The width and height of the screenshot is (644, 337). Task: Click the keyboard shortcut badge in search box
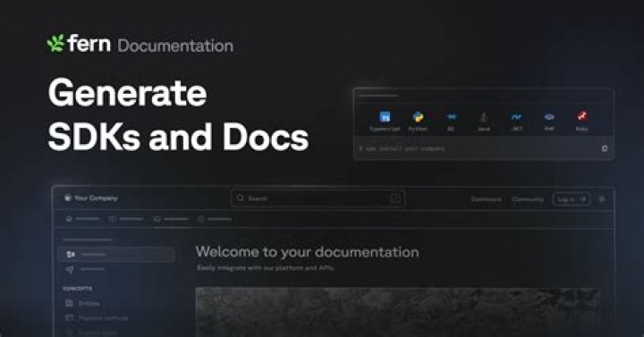(x=395, y=198)
